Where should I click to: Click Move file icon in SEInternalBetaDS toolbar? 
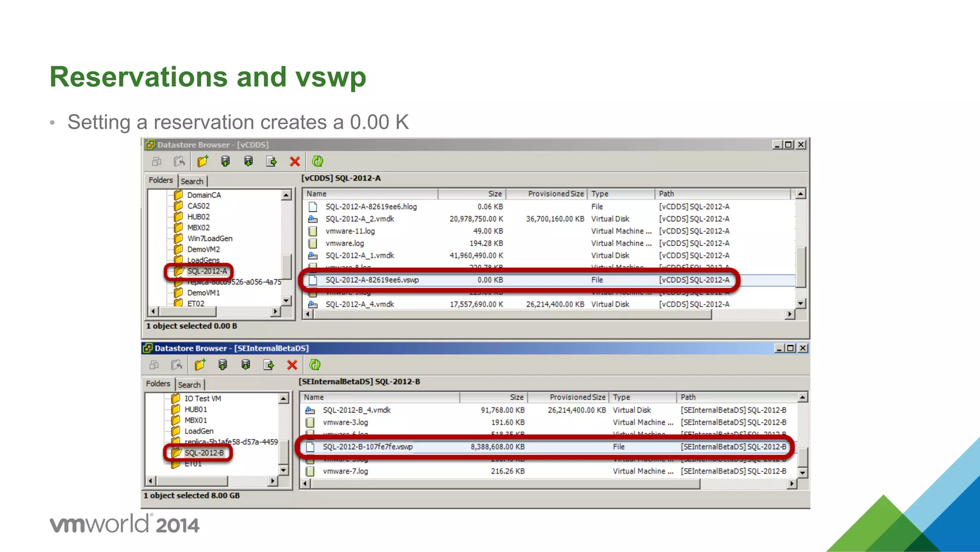[x=269, y=365]
